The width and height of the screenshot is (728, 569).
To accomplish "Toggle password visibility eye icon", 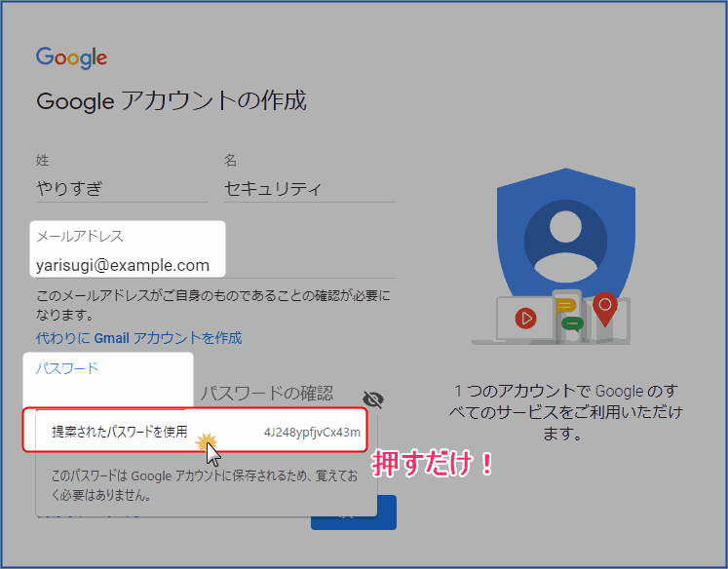I will (373, 398).
